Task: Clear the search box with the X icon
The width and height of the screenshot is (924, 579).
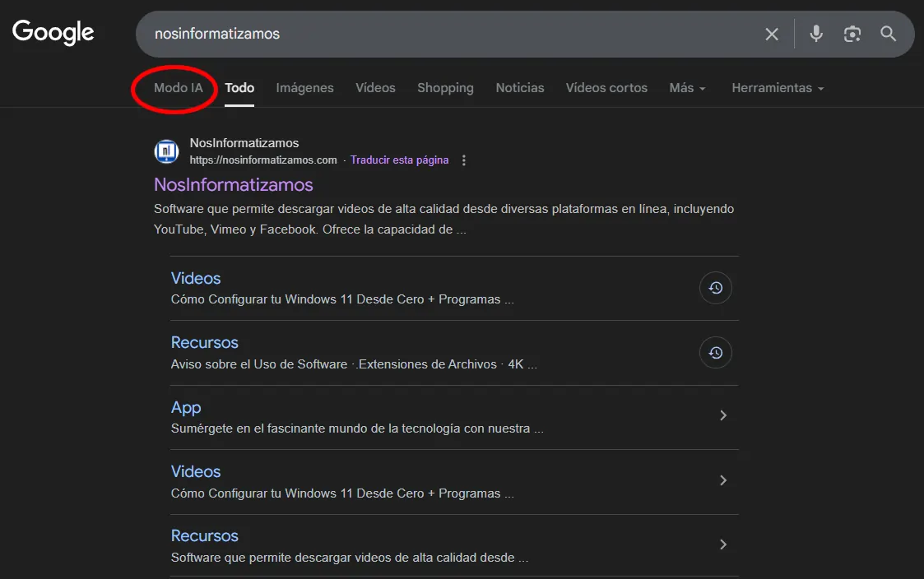Action: click(x=772, y=35)
